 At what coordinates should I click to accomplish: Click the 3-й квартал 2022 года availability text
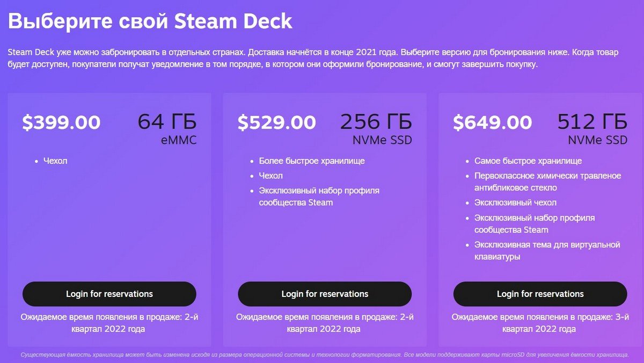pyautogui.click(x=540, y=322)
